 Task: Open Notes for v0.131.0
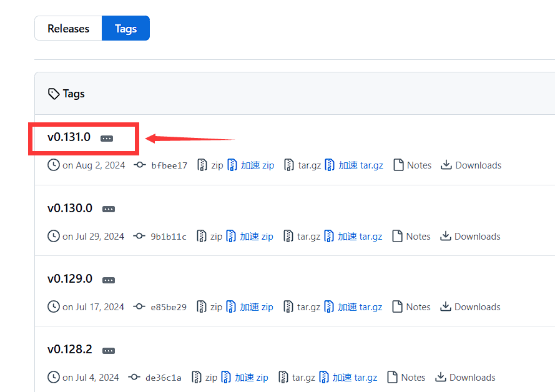418,165
